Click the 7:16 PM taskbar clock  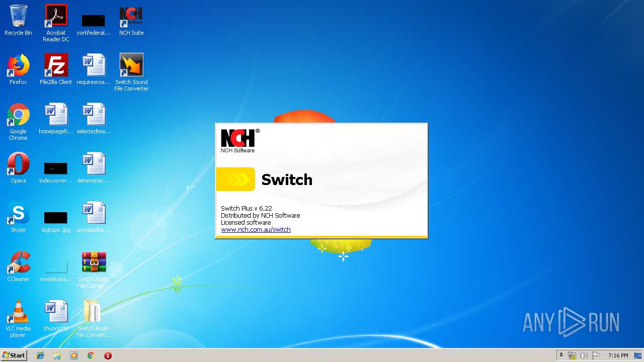(618, 355)
